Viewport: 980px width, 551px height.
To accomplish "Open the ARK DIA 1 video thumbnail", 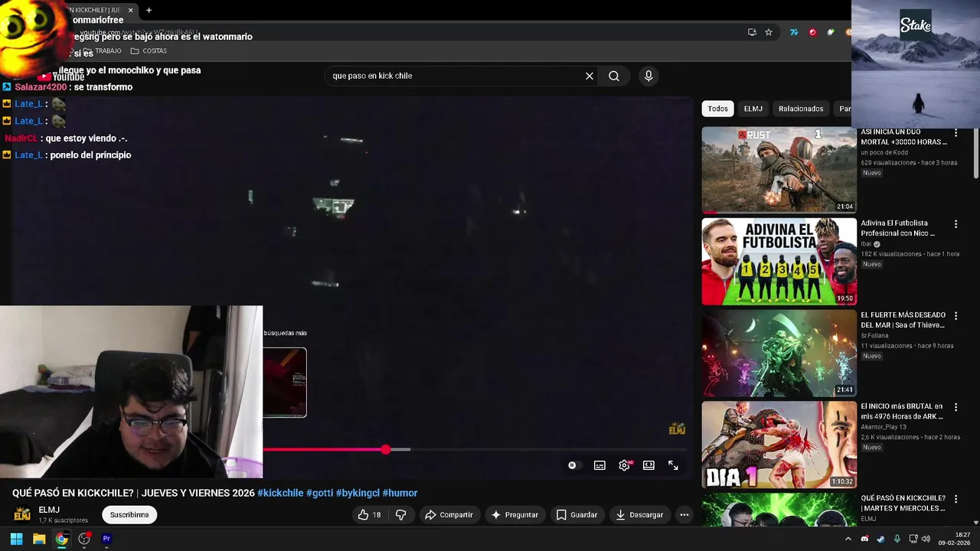I will 779,445.
